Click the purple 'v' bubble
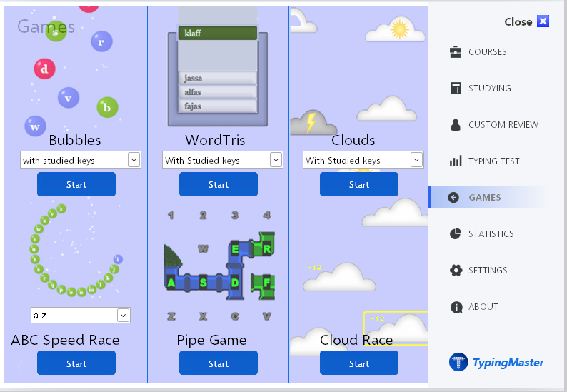This screenshot has width=567, height=392. point(69,98)
